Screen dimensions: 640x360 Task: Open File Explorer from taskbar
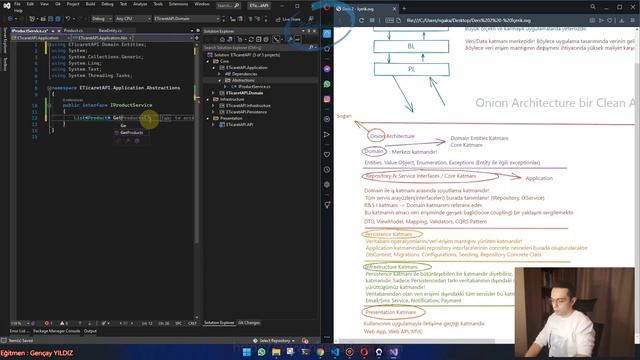coord(276,352)
